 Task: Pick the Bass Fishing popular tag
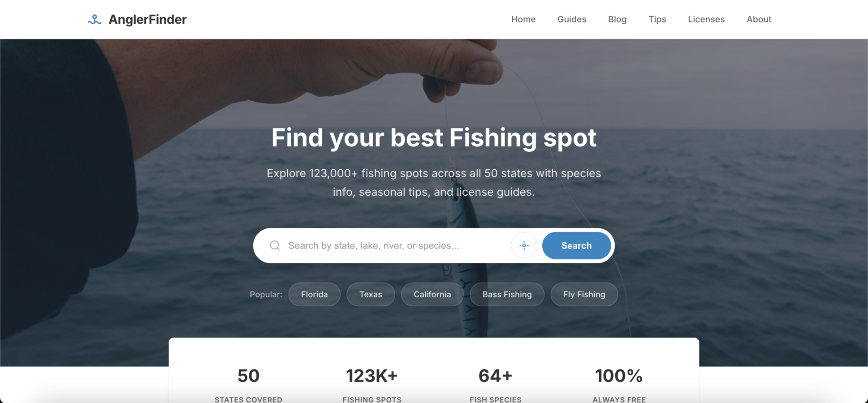pyautogui.click(x=507, y=294)
